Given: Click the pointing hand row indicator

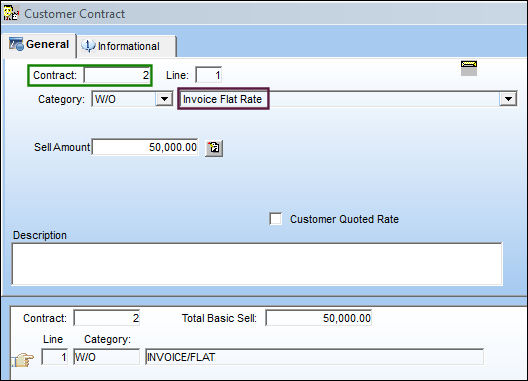Looking at the screenshot, I should tap(23, 359).
